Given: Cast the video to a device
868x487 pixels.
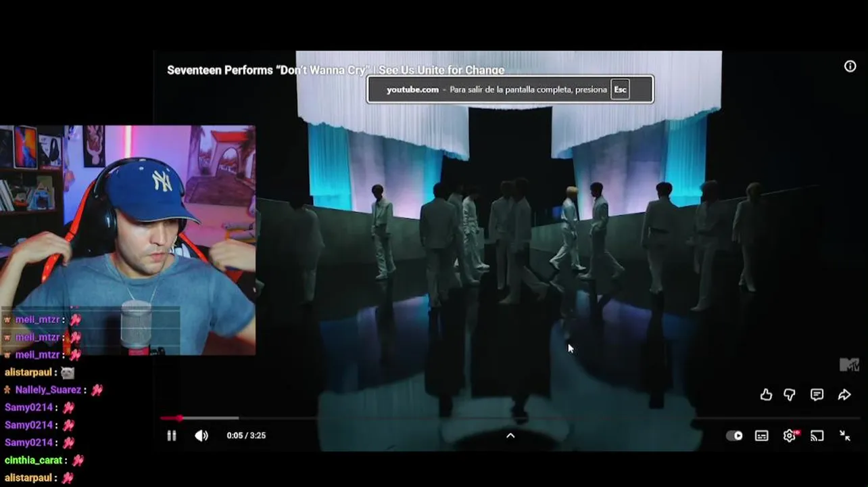Looking at the screenshot, I should click(x=817, y=436).
